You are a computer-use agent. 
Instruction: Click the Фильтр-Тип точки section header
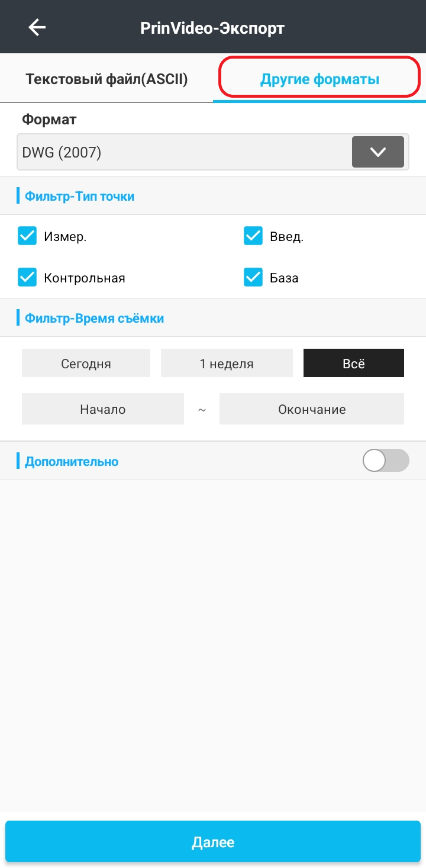coord(79,196)
